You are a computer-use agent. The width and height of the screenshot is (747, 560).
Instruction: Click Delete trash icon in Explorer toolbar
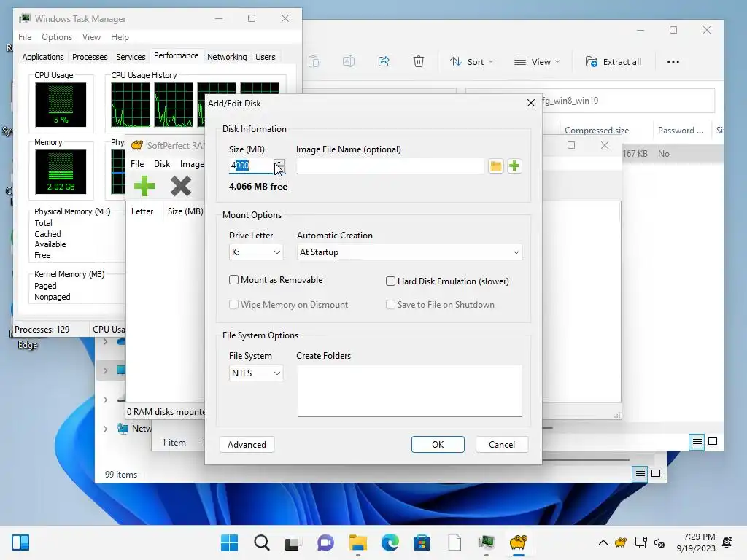418,61
